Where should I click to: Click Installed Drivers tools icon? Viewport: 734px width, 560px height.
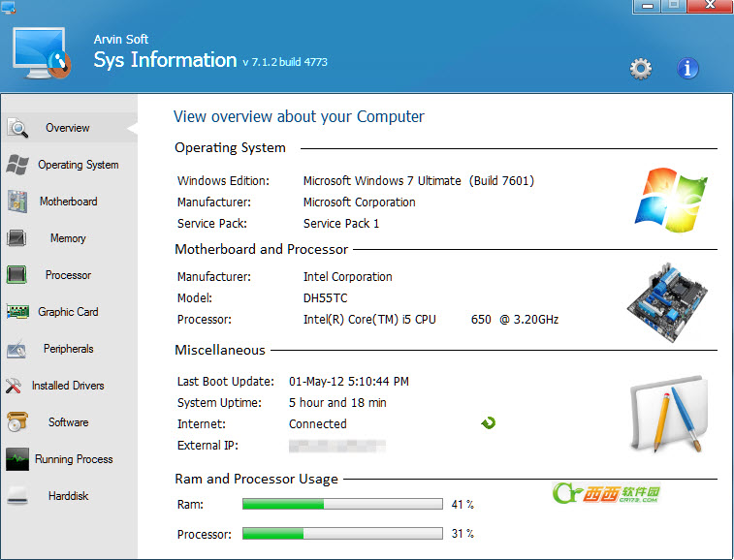pos(16,386)
